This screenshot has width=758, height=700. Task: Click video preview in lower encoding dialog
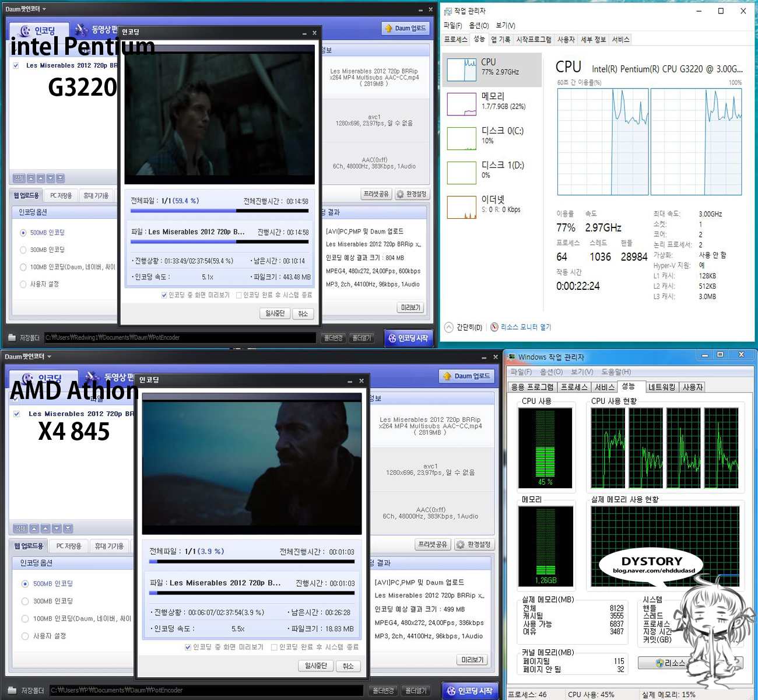pos(252,464)
